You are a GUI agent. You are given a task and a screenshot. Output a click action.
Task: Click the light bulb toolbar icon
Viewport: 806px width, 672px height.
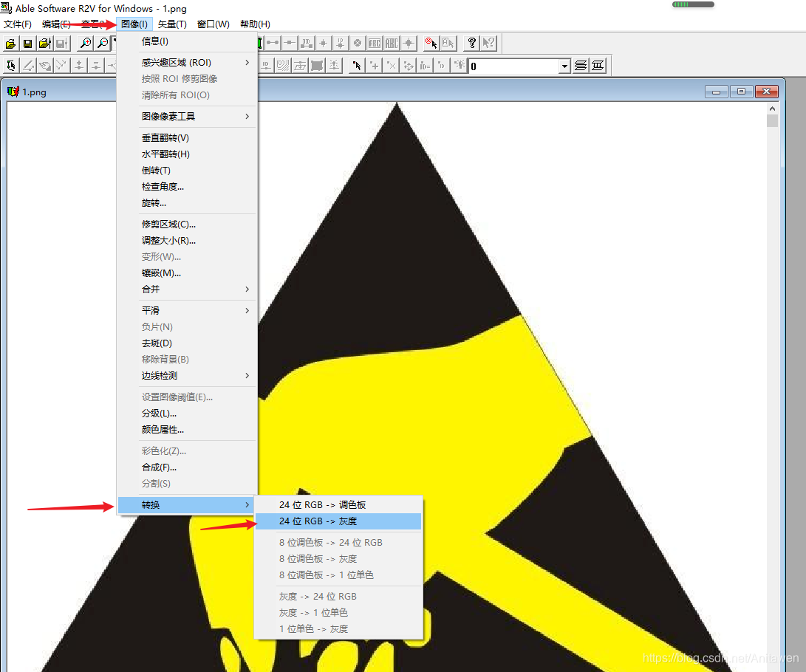(x=459, y=66)
